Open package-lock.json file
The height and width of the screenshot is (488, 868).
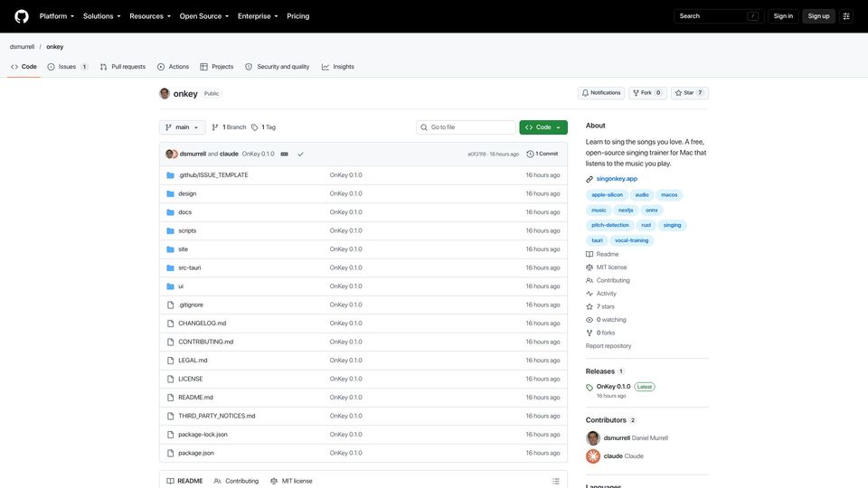(203, 435)
